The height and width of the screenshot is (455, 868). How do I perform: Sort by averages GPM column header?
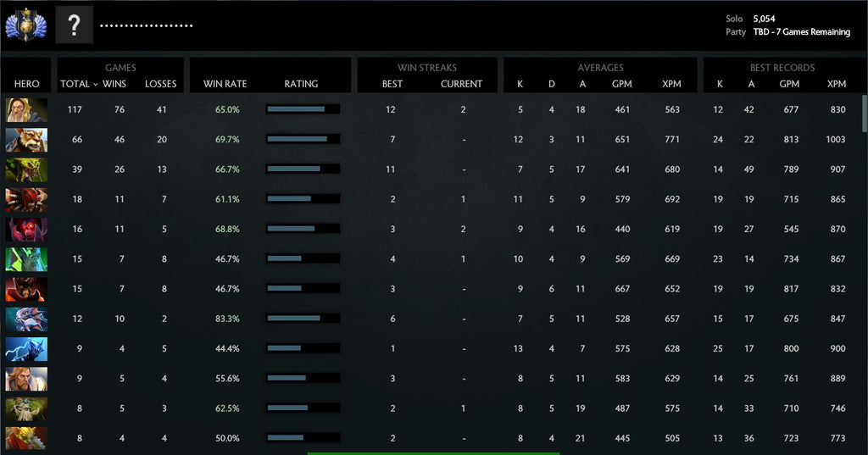621,84
